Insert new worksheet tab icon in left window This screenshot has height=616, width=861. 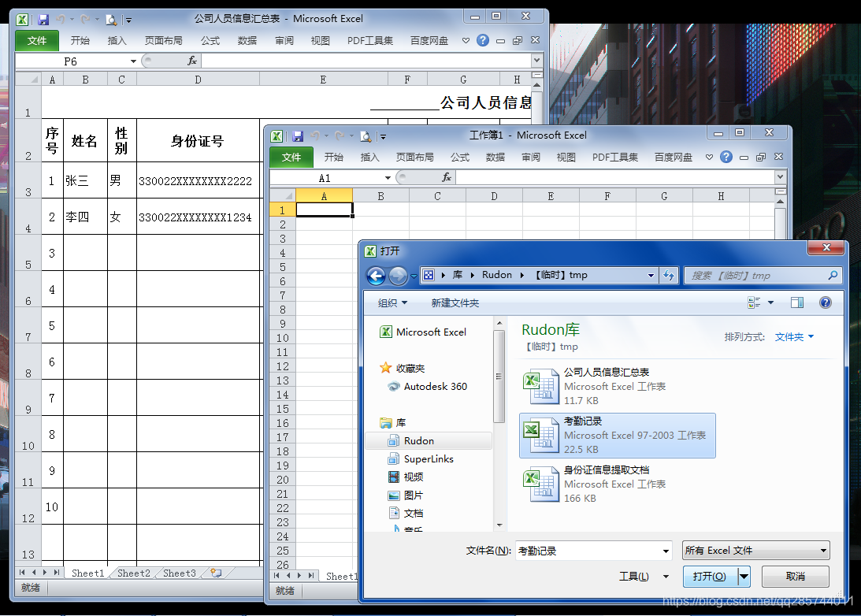217,573
